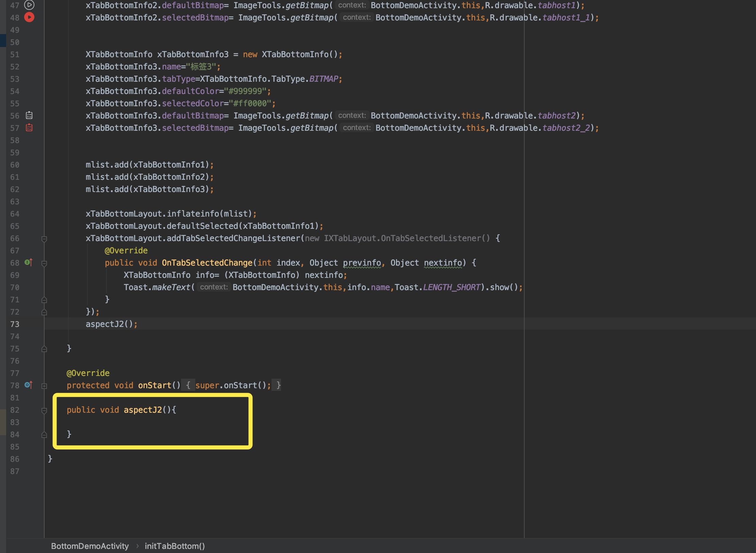Click the @Override annotation on line 77

pos(88,373)
